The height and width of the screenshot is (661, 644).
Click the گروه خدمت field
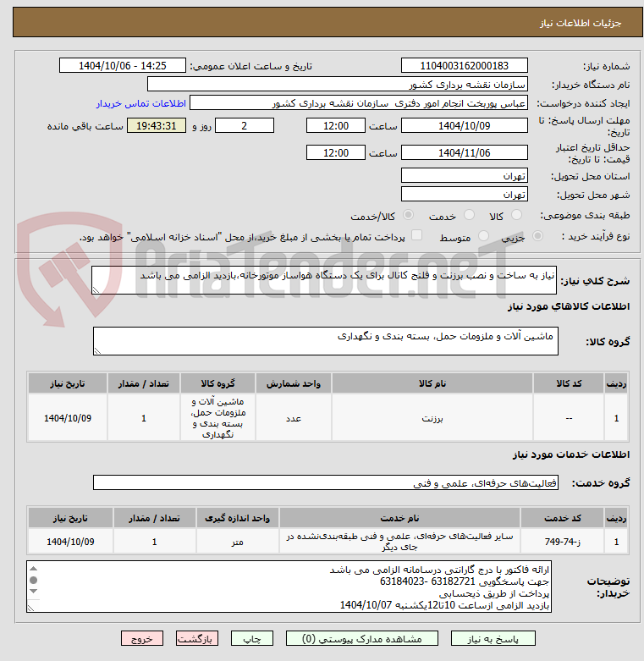point(325,482)
